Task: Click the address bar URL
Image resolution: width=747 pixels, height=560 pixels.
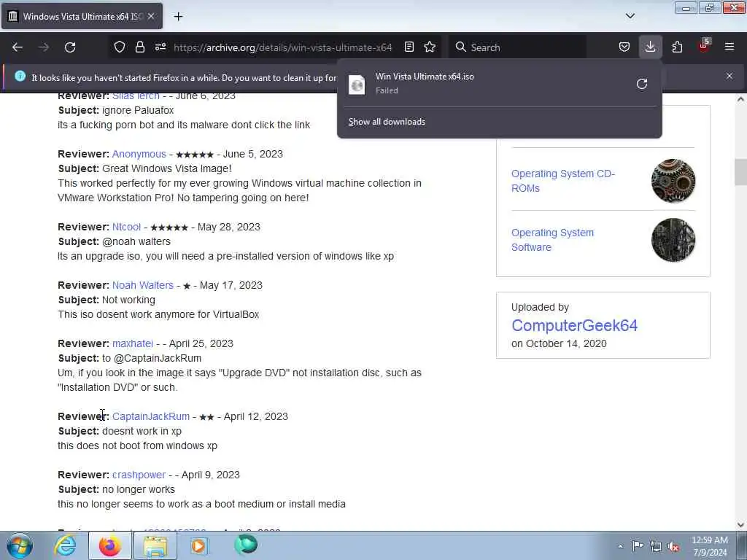Action: [282, 47]
